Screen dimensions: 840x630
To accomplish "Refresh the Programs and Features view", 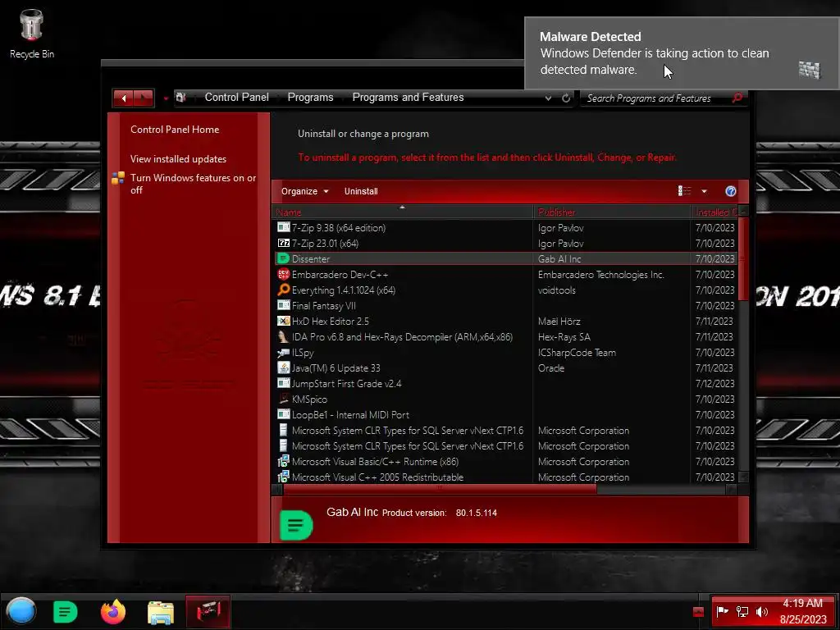I will click(566, 98).
